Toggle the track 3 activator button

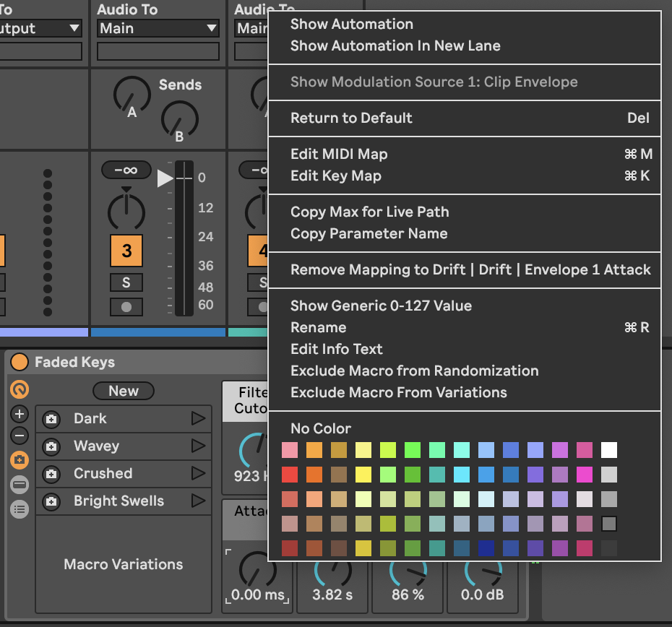click(x=126, y=251)
